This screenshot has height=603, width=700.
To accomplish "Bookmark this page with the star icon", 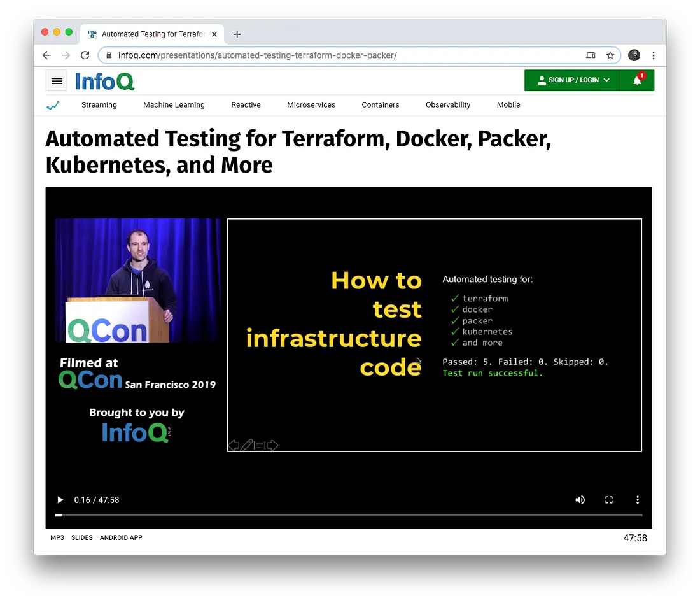I will click(x=610, y=55).
